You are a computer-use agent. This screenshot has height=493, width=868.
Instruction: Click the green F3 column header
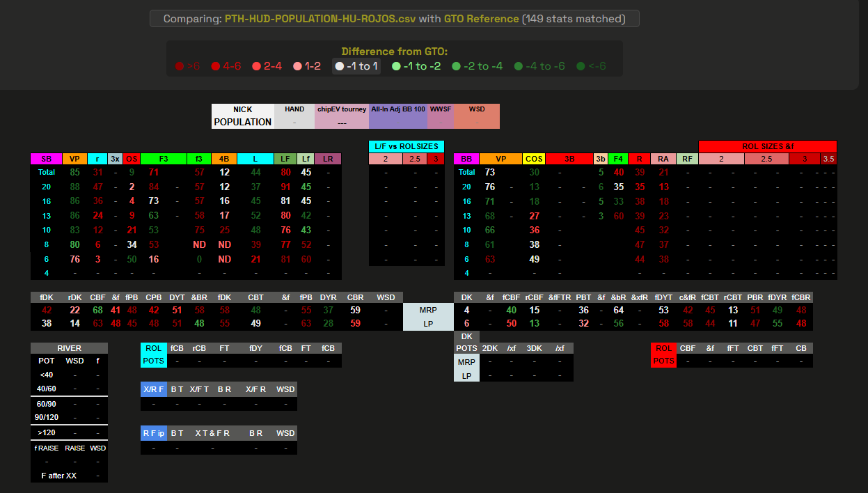click(164, 159)
